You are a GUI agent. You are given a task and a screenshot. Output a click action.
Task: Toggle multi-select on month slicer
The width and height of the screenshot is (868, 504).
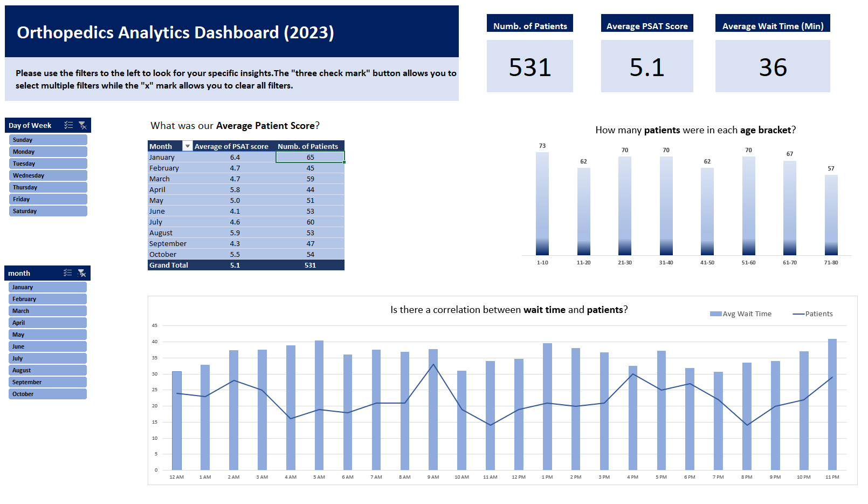tap(68, 273)
